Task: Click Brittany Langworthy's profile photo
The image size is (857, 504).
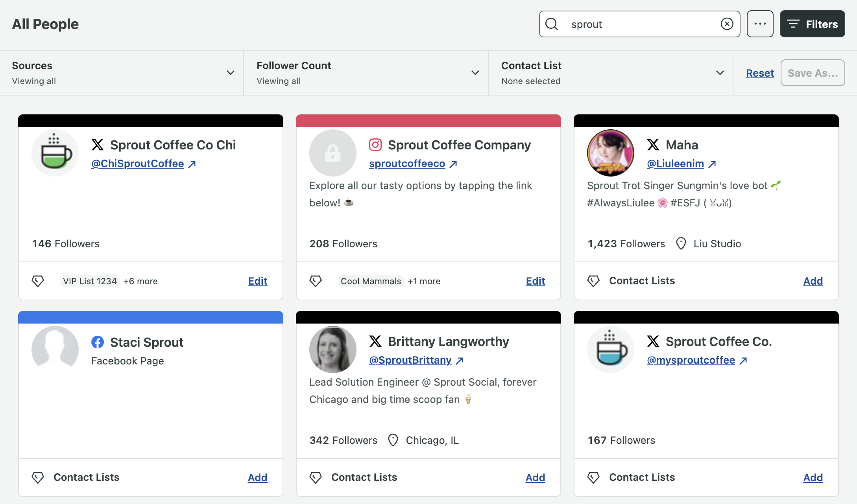Action: click(x=333, y=349)
